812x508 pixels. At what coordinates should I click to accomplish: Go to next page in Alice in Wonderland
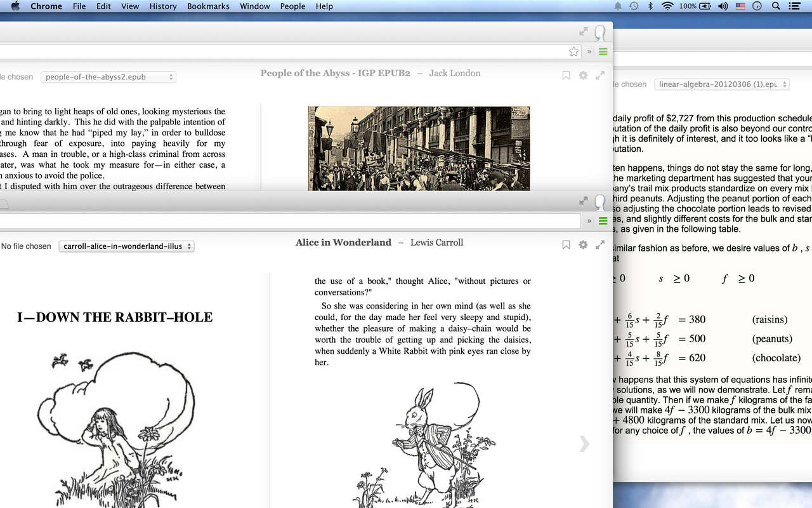584,444
